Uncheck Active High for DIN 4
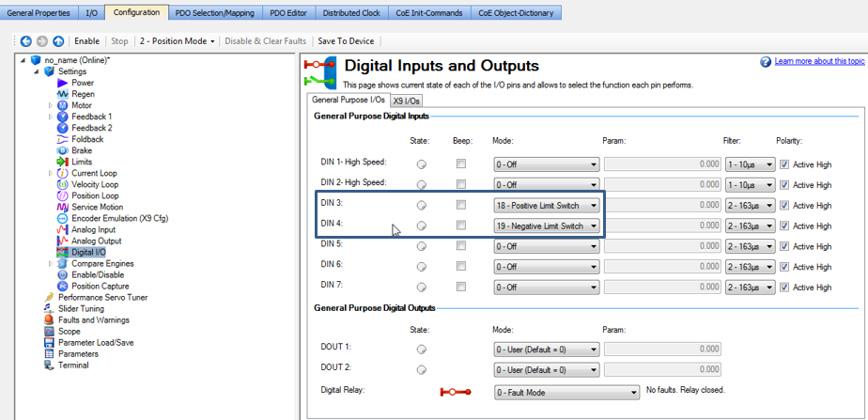The height and width of the screenshot is (420, 868). [784, 226]
